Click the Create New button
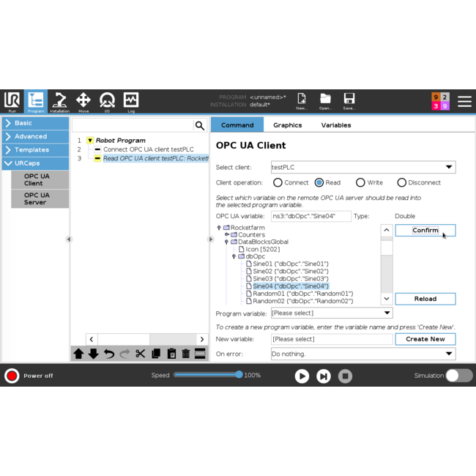 click(425, 339)
